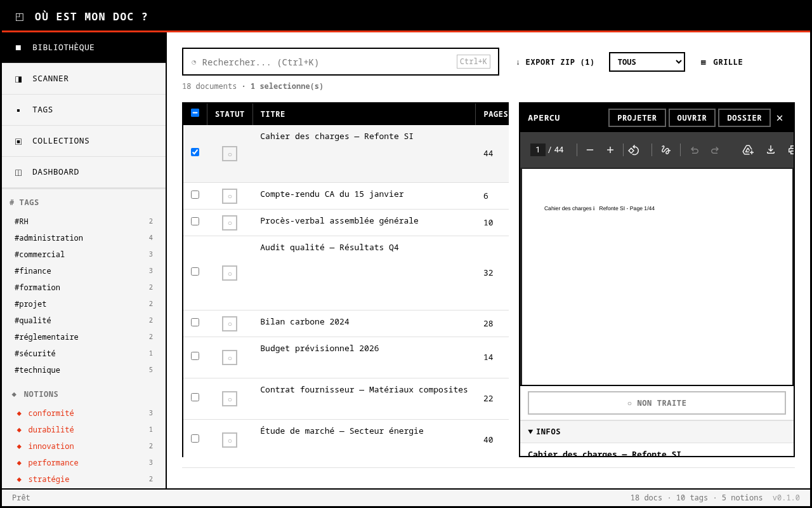Activate the draw annotation tool
812x508 pixels.
click(x=665, y=150)
